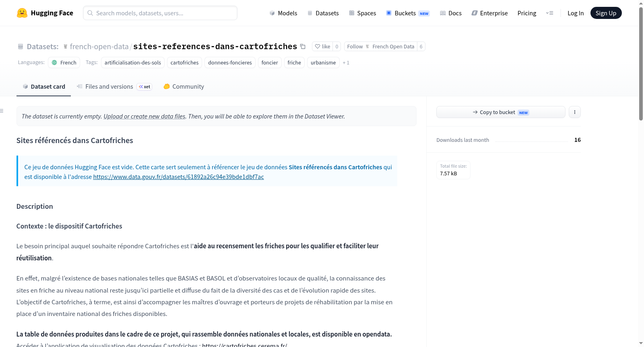Click the globe icon beside French
Image resolution: width=644 pixels, height=347 pixels.
click(54, 62)
